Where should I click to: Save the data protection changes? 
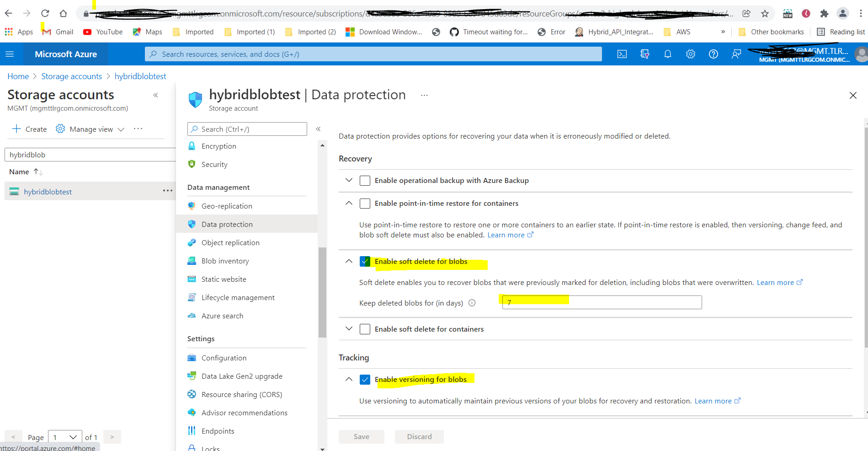361,436
